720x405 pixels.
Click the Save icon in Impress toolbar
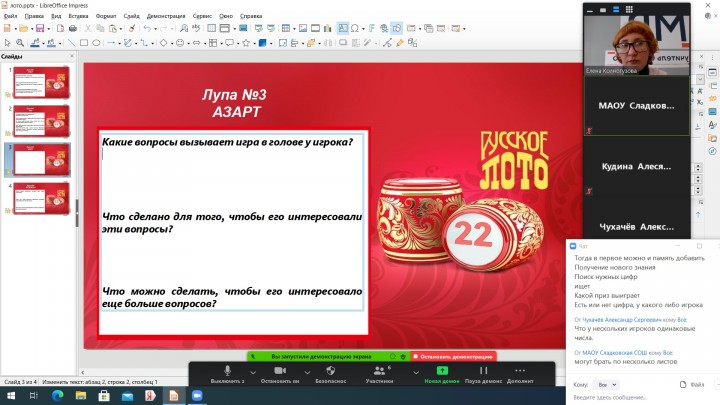[38, 29]
